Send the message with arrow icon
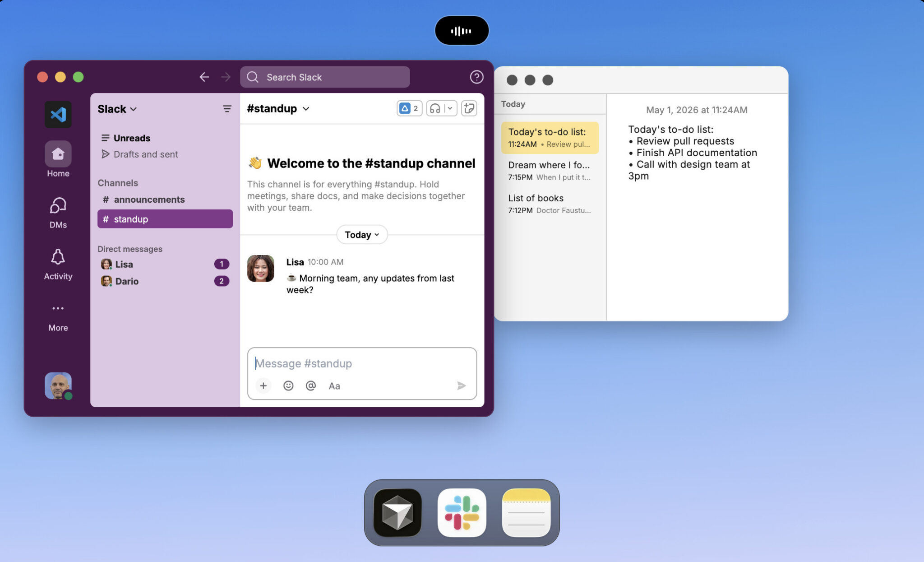 point(461,386)
